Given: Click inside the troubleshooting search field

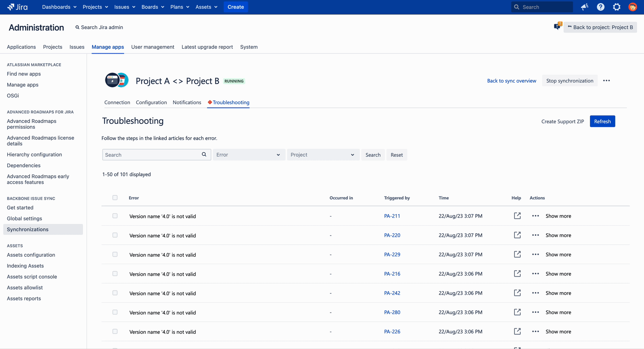Looking at the screenshot, I should pos(153,154).
